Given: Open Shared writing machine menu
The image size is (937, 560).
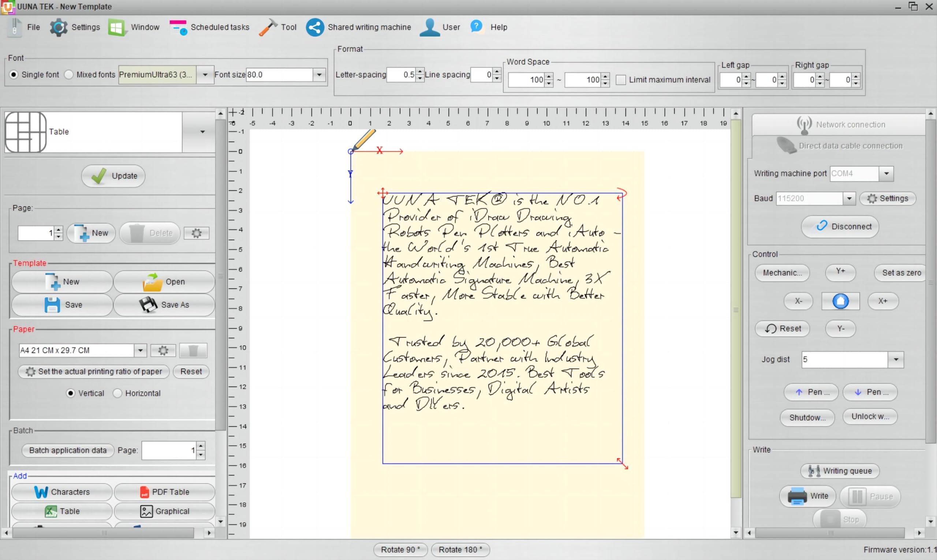Looking at the screenshot, I should click(x=359, y=27).
